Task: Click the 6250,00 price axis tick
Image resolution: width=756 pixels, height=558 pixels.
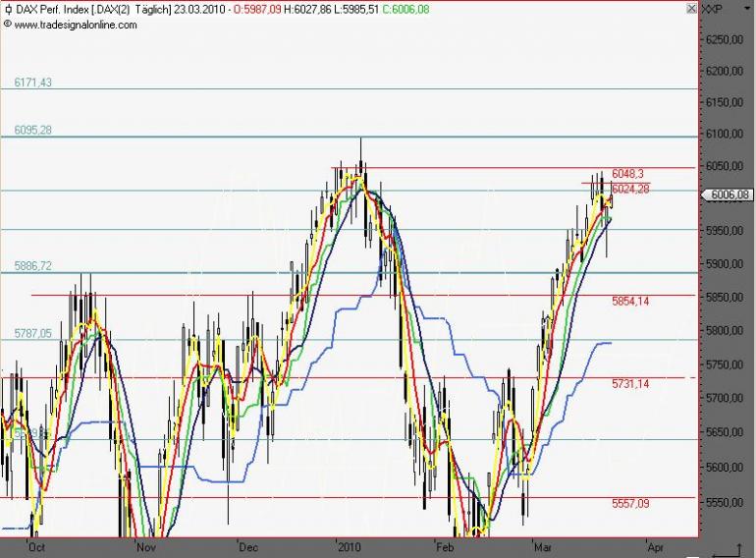Action: pos(725,39)
